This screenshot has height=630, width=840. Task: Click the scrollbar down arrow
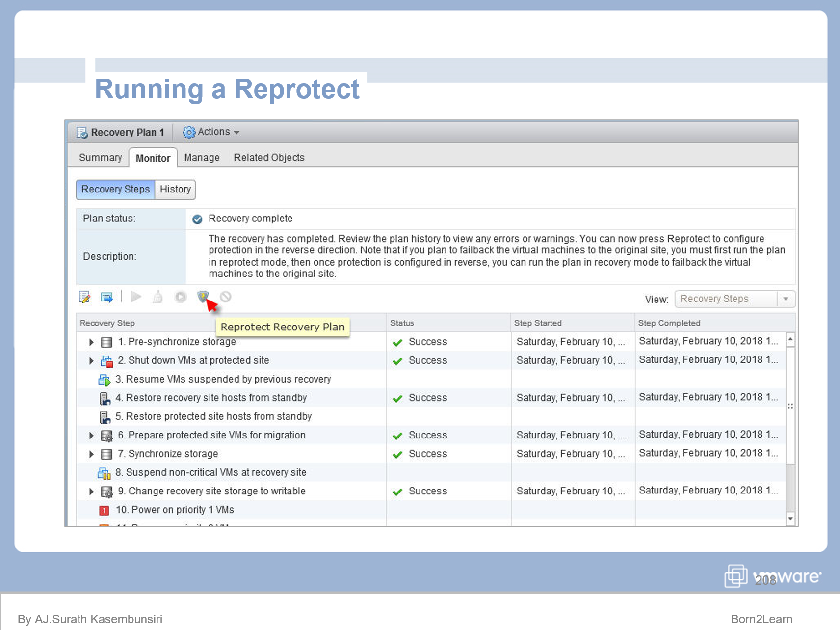pyautogui.click(x=790, y=518)
